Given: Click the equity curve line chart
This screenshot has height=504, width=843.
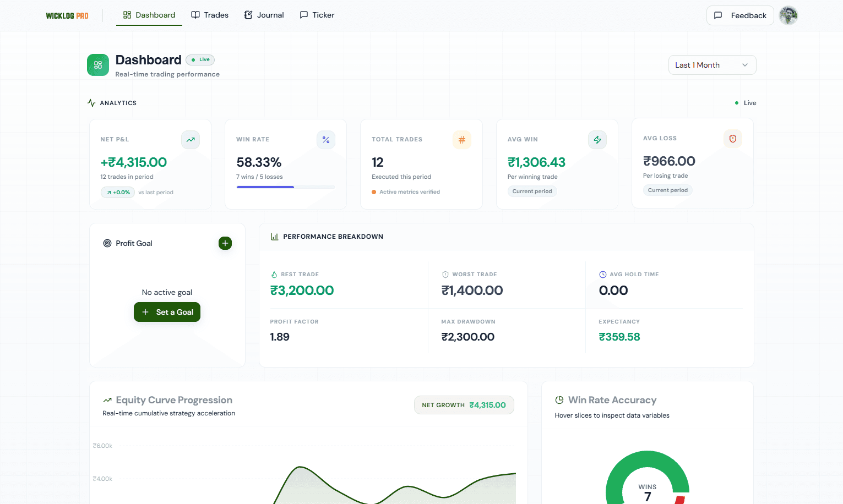Looking at the screenshot, I should click(394, 484).
